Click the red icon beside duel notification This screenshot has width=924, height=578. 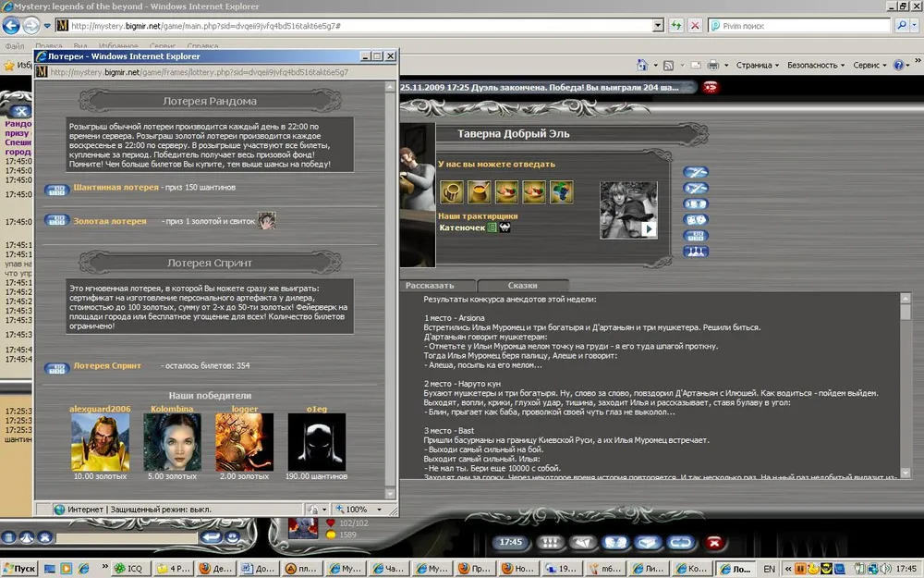710,87
